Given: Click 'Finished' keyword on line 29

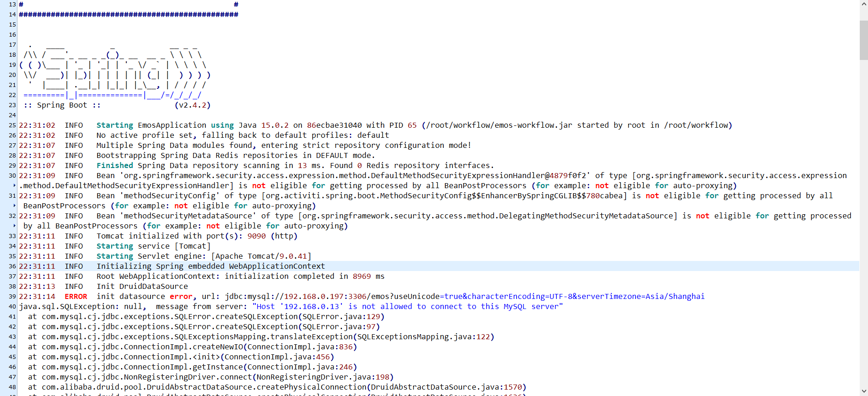Looking at the screenshot, I should tap(115, 166).
